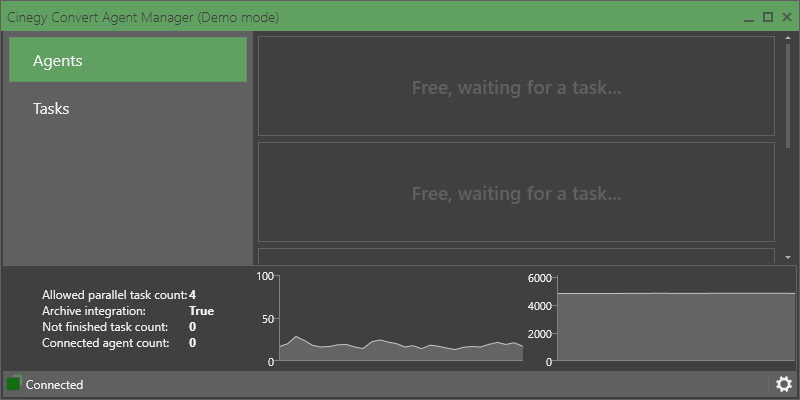This screenshot has height=400, width=800.
Task: Click the Allowed parallel task count value
Action: click(193, 295)
